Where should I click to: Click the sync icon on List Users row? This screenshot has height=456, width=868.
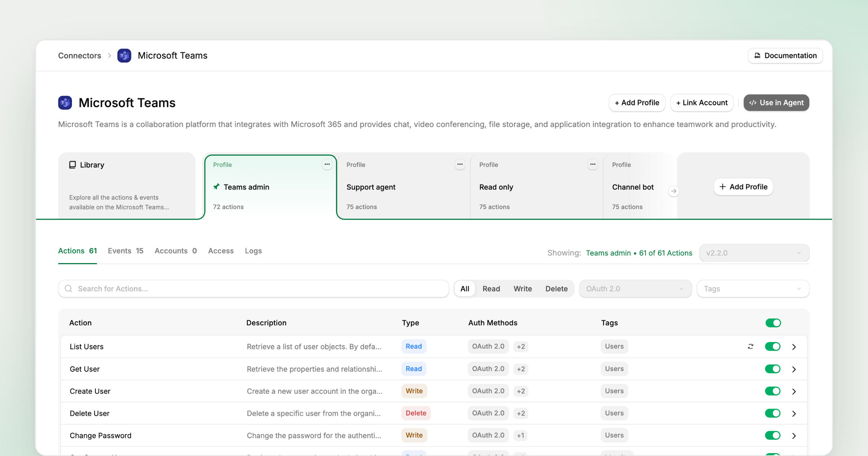750,346
